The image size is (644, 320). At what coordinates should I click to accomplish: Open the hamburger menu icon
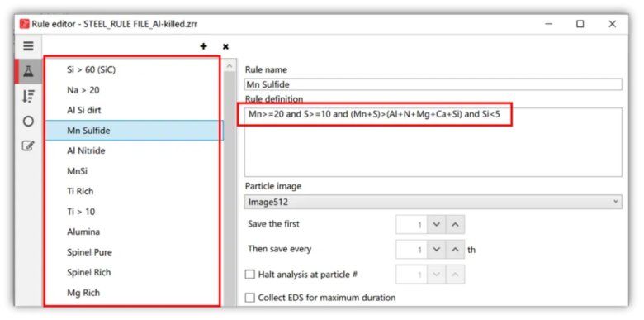click(28, 46)
